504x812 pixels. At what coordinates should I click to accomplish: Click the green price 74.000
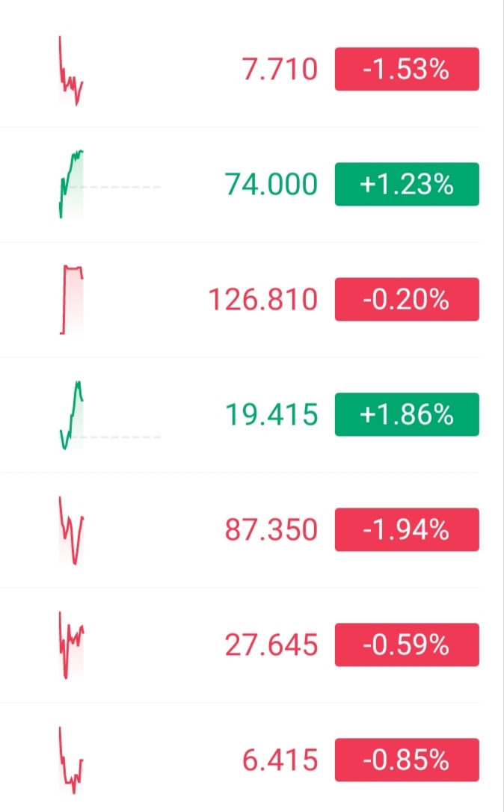coord(271,184)
